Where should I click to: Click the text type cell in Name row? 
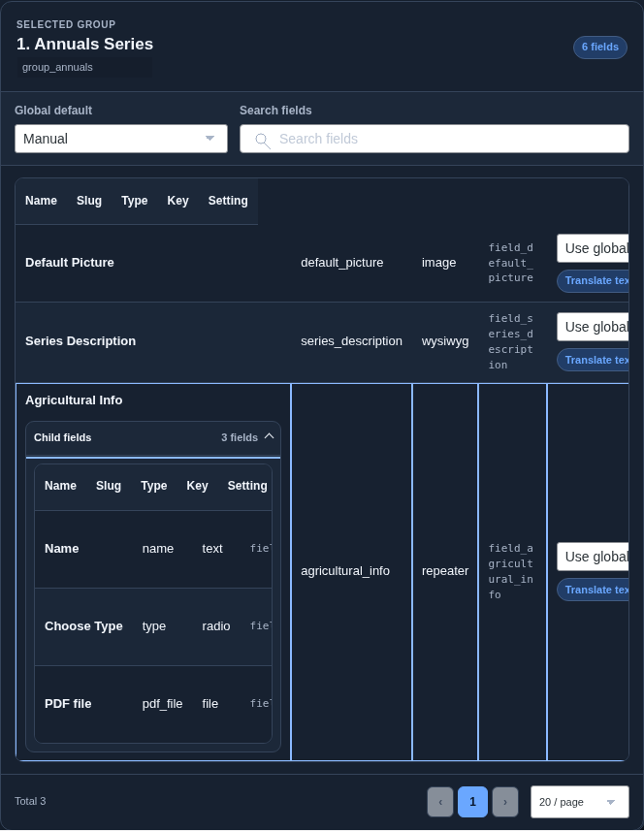coord(212,549)
